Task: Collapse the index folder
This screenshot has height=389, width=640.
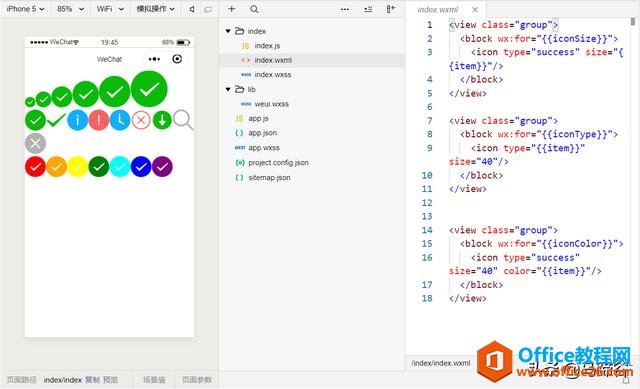Action: click(x=228, y=31)
